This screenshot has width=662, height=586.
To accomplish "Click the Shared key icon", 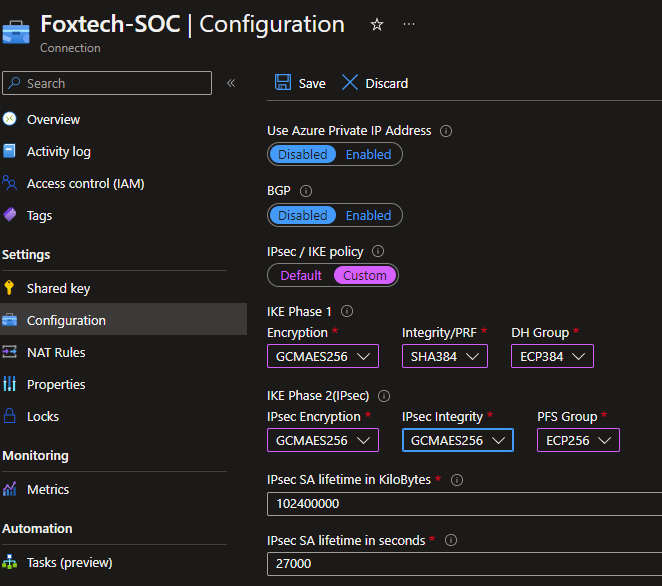I will point(9,288).
